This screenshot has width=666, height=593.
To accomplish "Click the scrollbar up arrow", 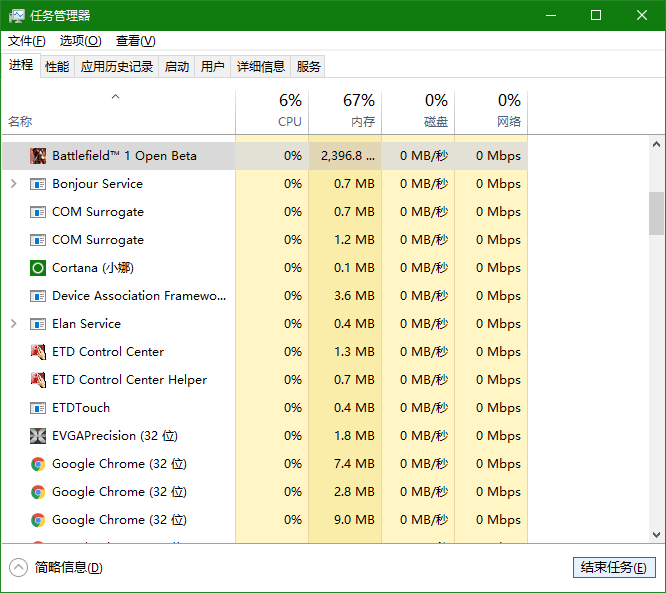I will point(656,144).
